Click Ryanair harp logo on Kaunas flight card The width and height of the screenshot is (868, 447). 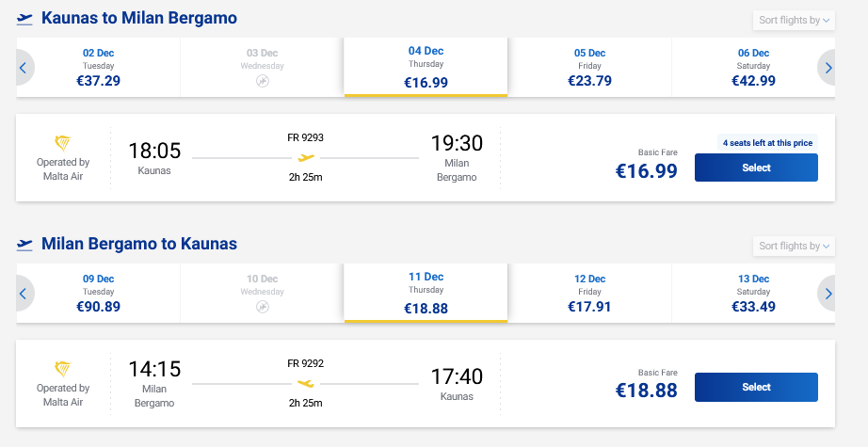coord(64,143)
